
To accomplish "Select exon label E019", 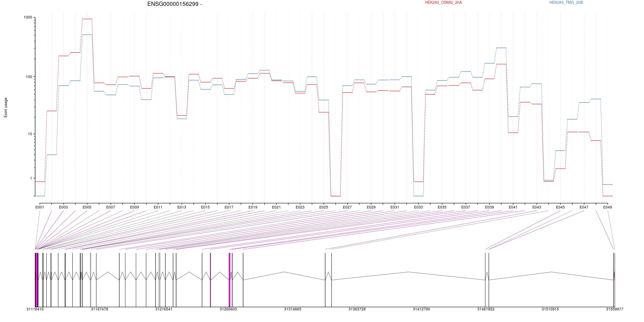I will 253,207.
